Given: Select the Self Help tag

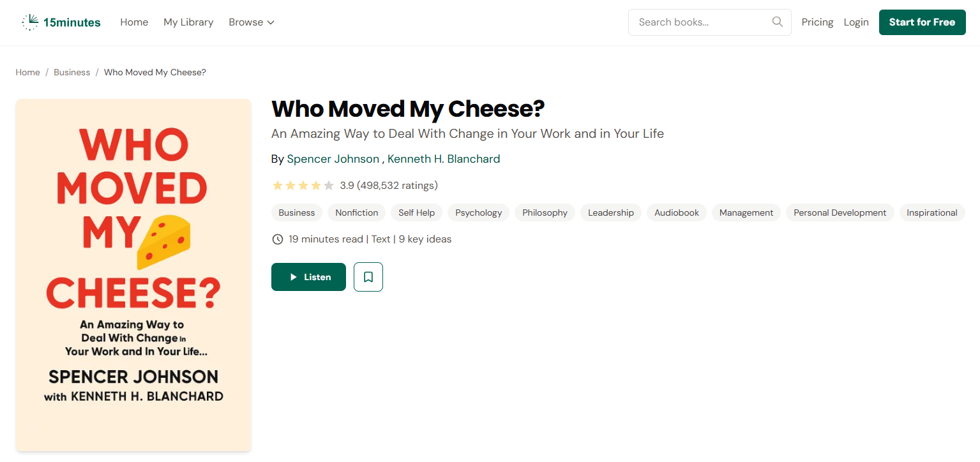Looking at the screenshot, I should coord(416,212).
